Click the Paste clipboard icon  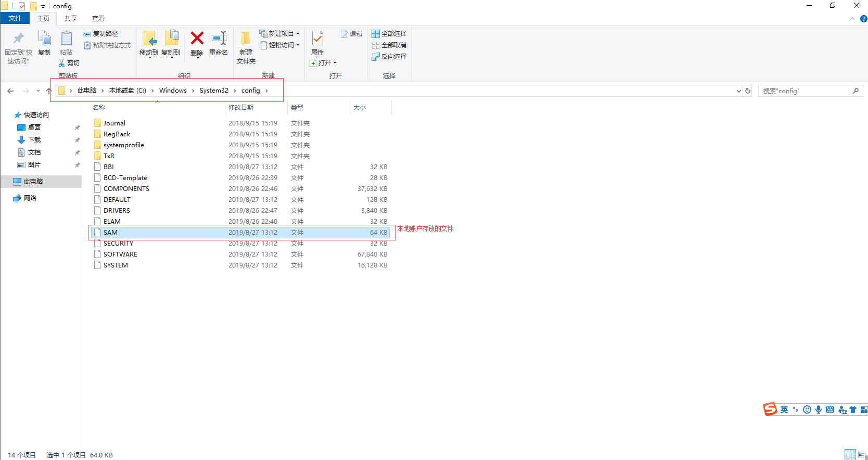click(x=67, y=39)
